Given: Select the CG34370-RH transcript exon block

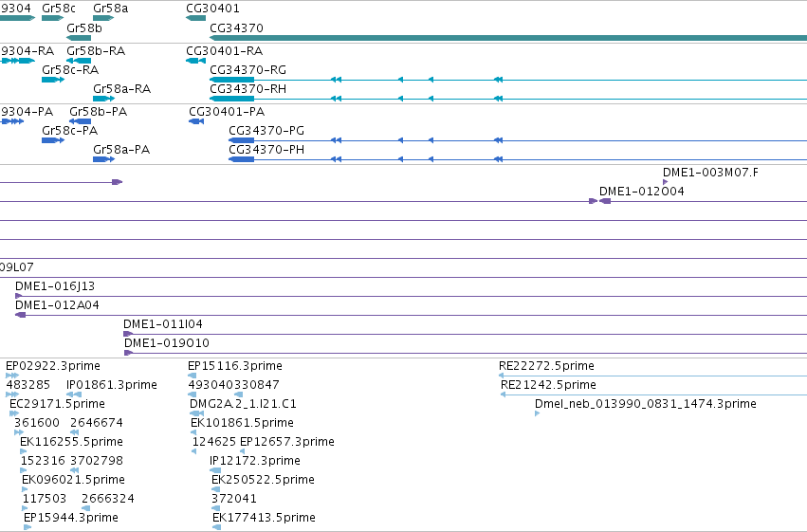Looking at the screenshot, I should click(x=231, y=99).
